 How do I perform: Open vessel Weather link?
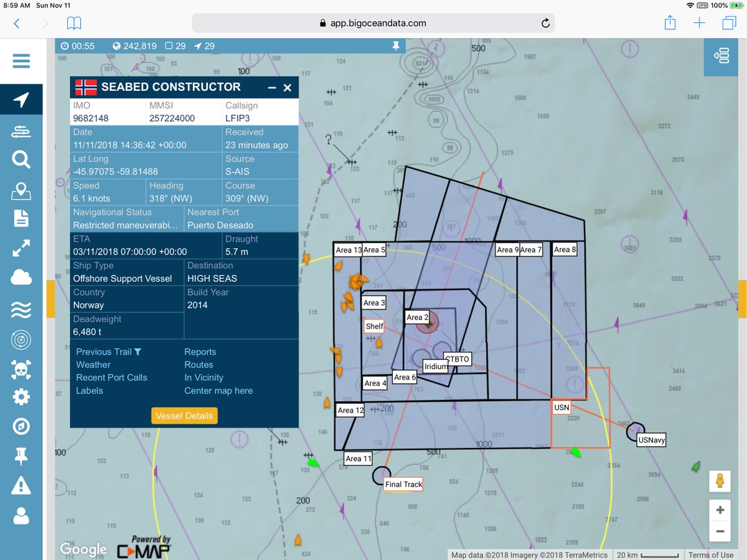tap(93, 365)
